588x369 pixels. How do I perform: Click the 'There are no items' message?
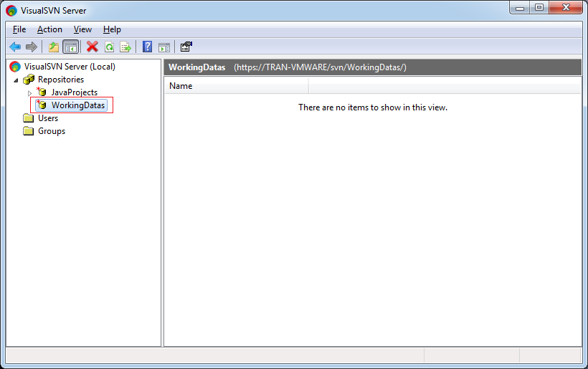pyautogui.click(x=373, y=107)
